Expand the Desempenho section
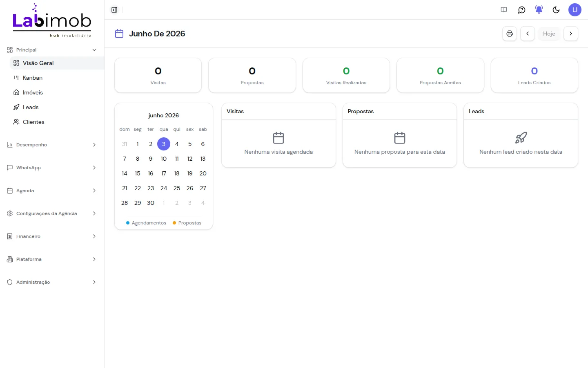The height and width of the screenshot is (368, 588). [52, 145]
